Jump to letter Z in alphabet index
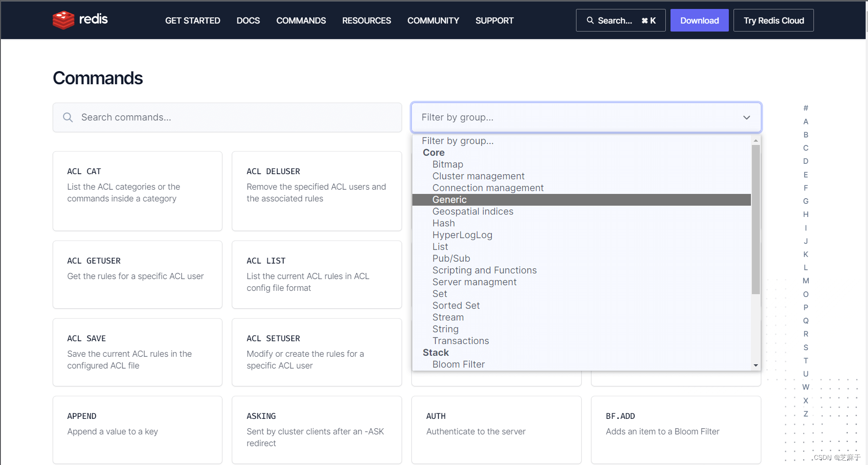 (806, 414)
